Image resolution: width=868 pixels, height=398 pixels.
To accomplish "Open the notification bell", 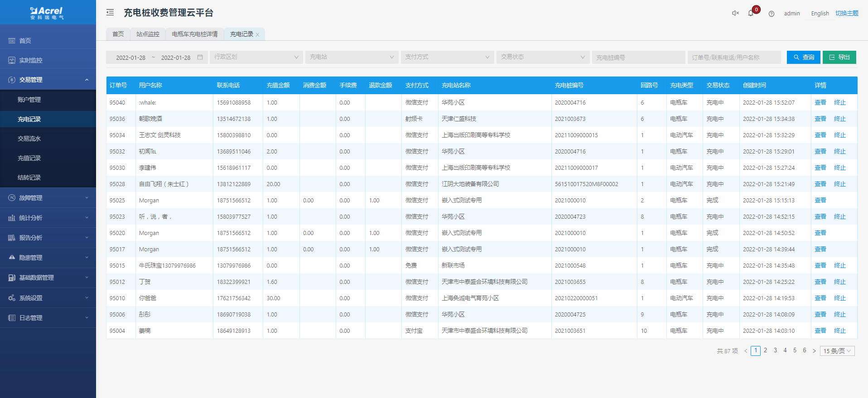I will [x=751, y=13].
